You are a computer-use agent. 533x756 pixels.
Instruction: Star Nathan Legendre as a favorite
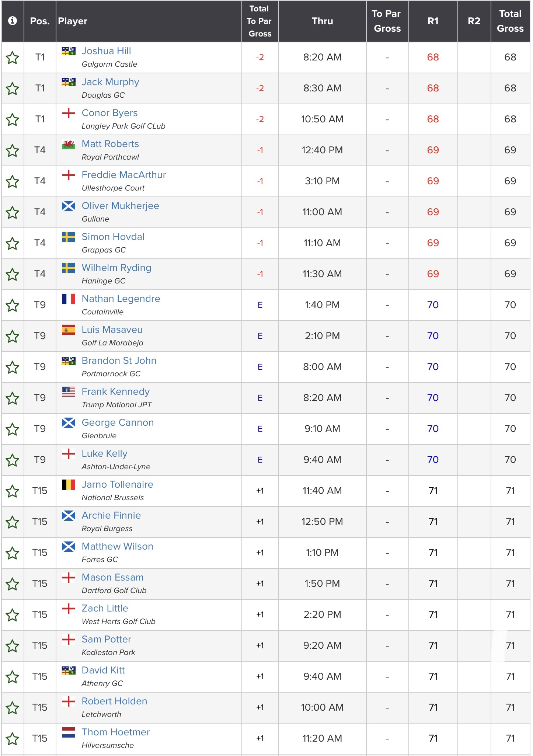pos(13,306)
